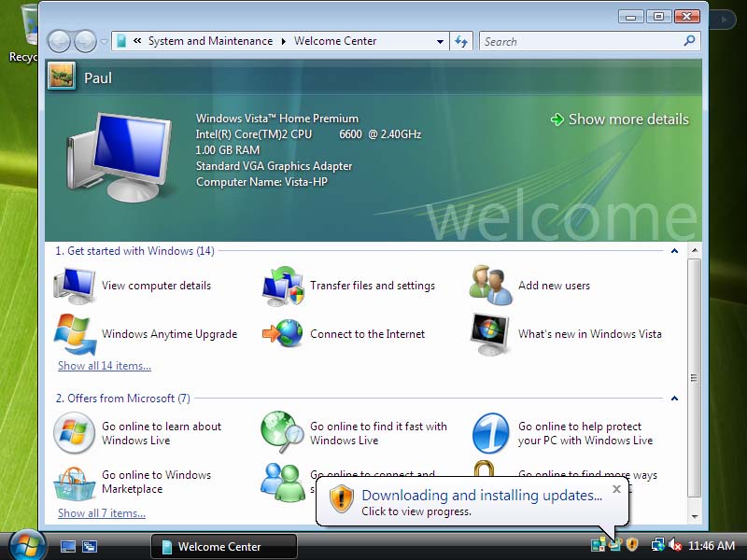Click the vertical scrollbar thumb

click(x=695, y=379)
